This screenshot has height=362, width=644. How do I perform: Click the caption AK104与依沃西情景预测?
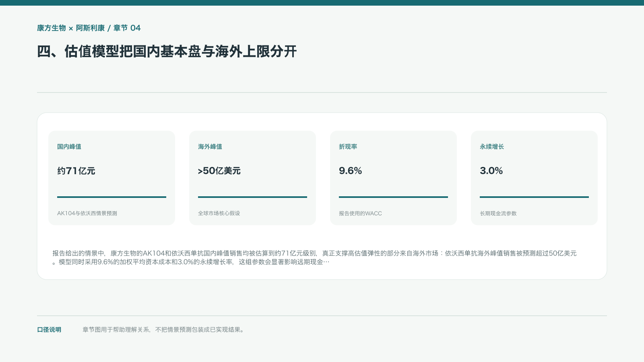[x=87, y=213]
